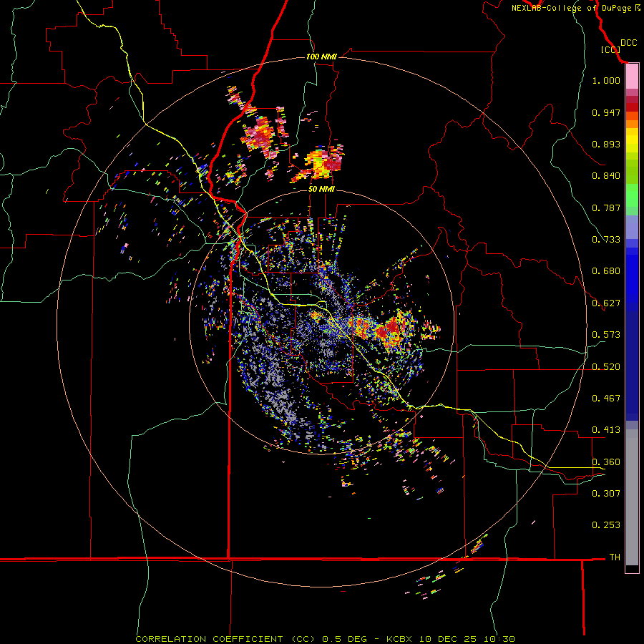Click the 0.840 color scale label
This screenshot has height=644, width=644.
pos(606,176)
